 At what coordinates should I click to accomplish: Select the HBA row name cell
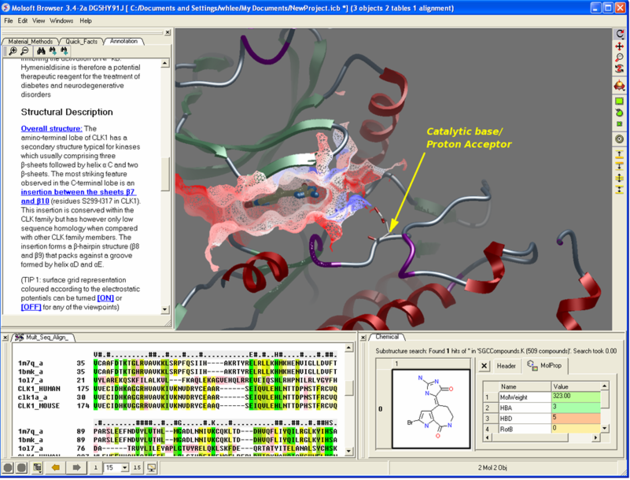click(525, 408)
